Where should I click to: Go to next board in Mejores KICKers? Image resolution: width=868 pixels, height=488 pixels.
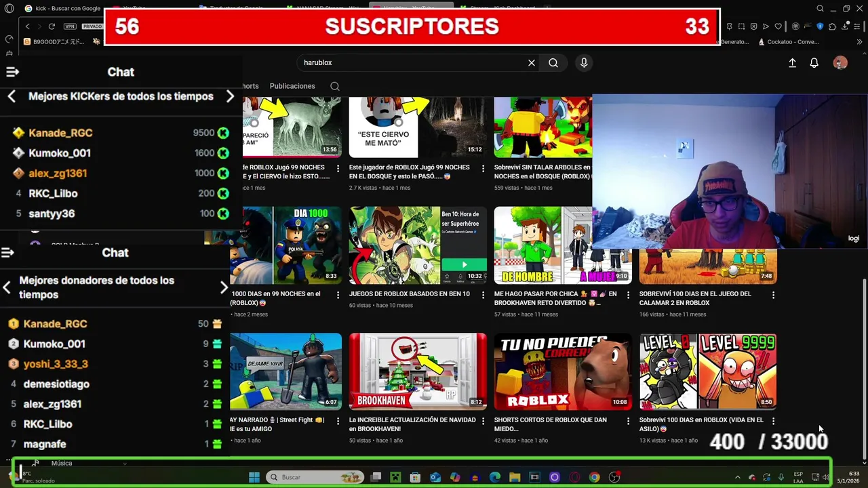230,96
